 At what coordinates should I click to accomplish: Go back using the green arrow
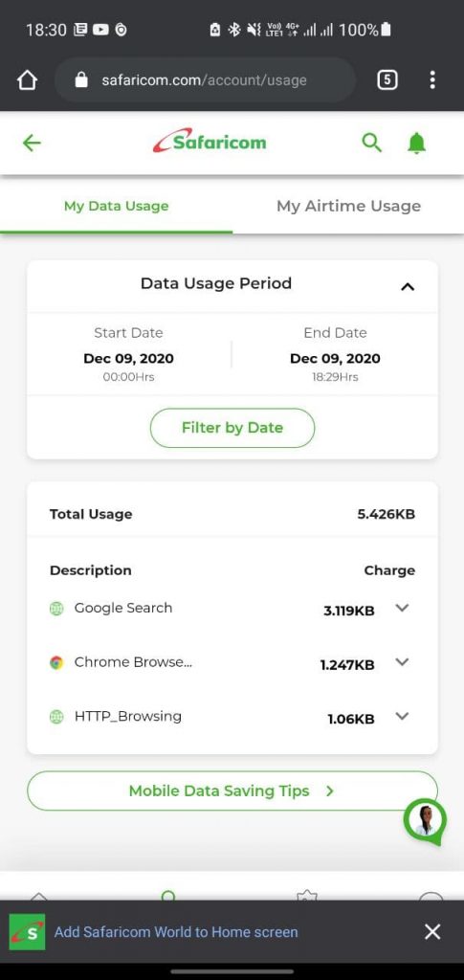coord(32,144)
